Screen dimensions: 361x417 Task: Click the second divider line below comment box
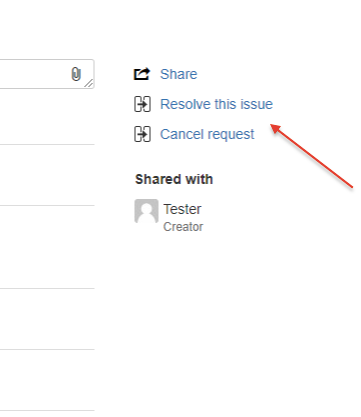(47, 205)
